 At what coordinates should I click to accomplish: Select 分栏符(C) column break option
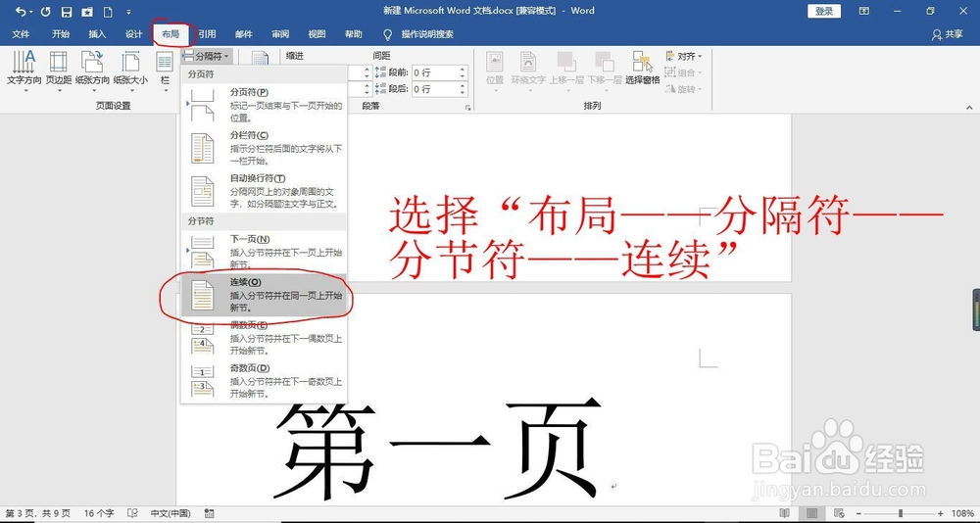coord(264,148)
